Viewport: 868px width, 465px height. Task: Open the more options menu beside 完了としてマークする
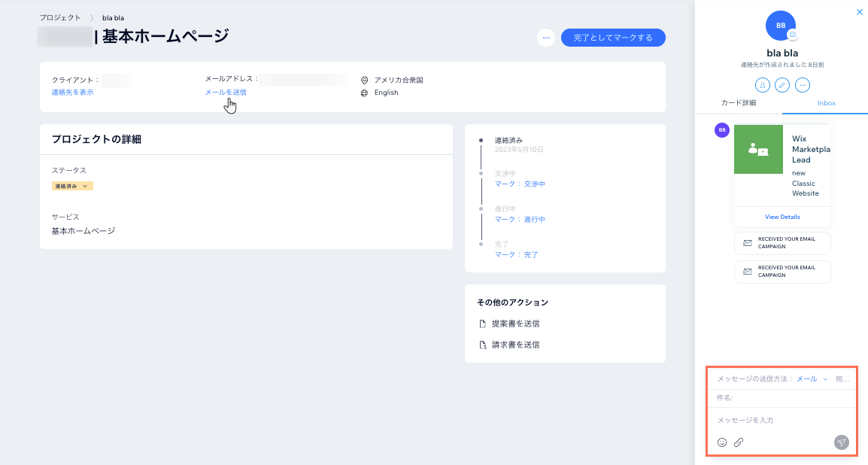(546, 37)
